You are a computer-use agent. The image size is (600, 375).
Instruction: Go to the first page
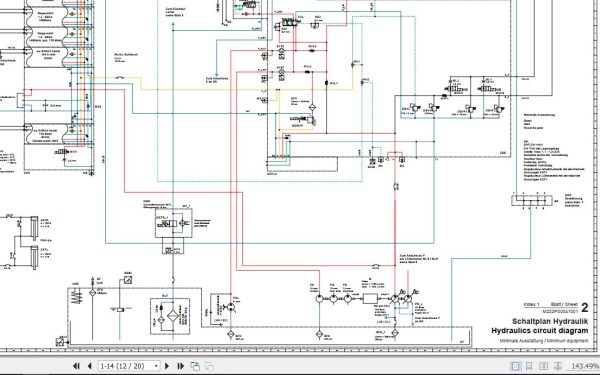(76, 366)
